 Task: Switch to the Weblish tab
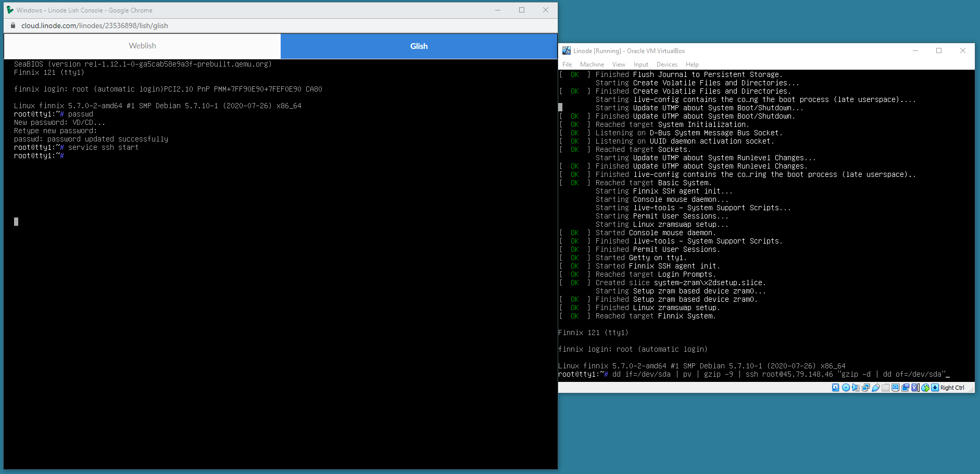point(142,46)
